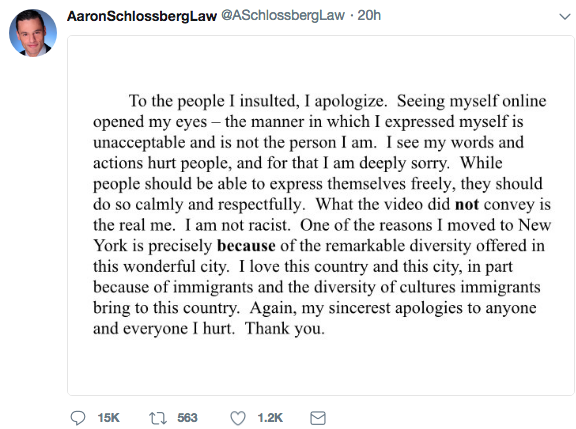Click the bold word 'not' in the statement
Viewport: 576px width, 429px height.
(467, 205)
